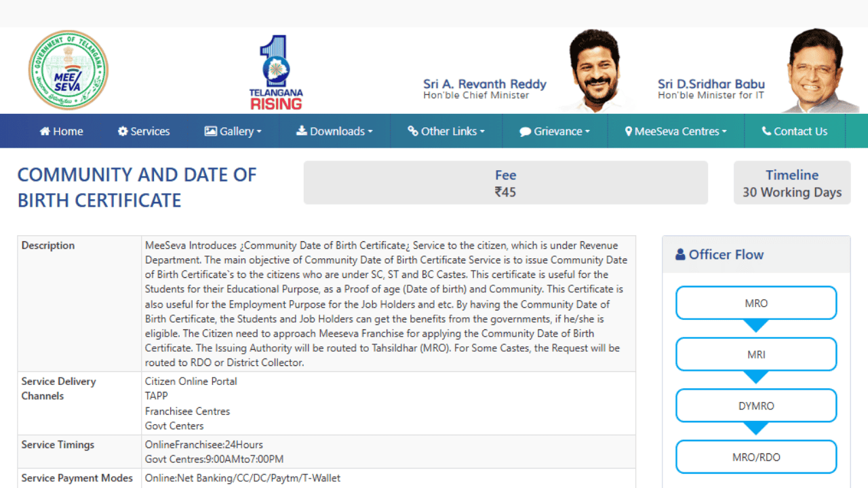This screenshot has width=868, height=488.
Task: Open the Services navigation menu
Action: tap(143, 131)
